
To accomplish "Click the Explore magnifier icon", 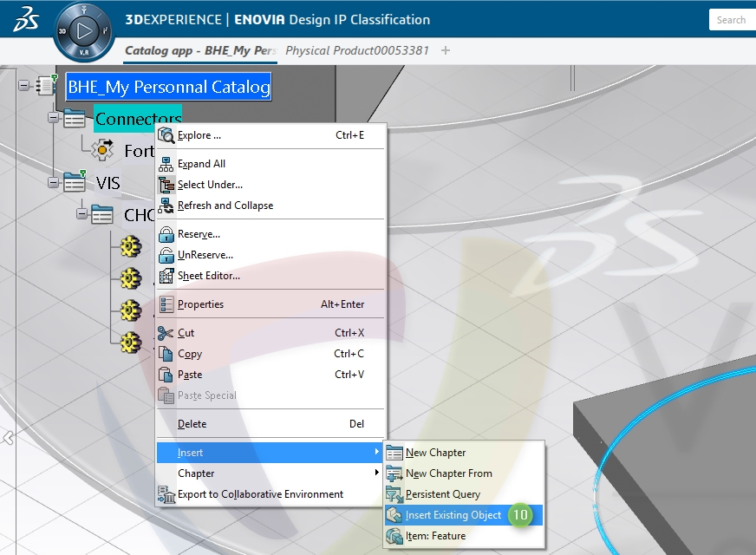I will pos(166,135).
